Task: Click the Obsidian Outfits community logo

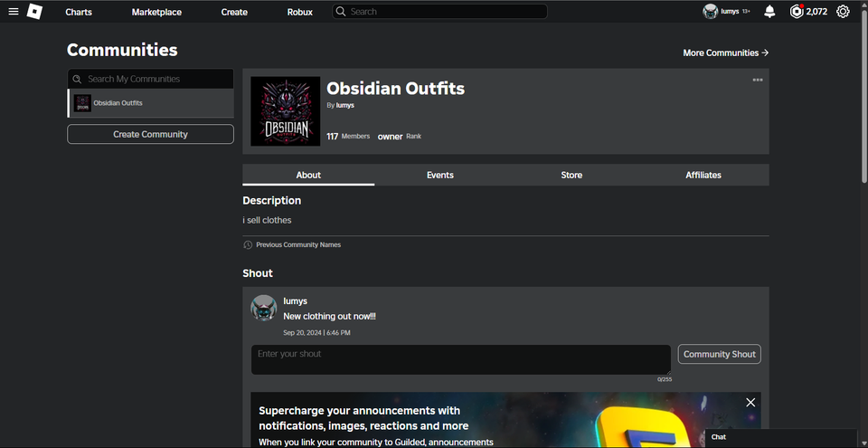Action: pos(285,111)
